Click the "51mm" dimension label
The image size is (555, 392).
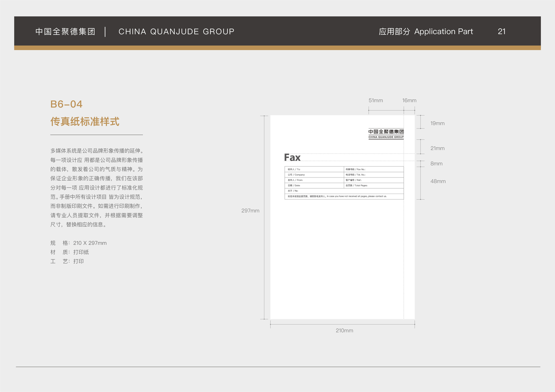(376, 101)
